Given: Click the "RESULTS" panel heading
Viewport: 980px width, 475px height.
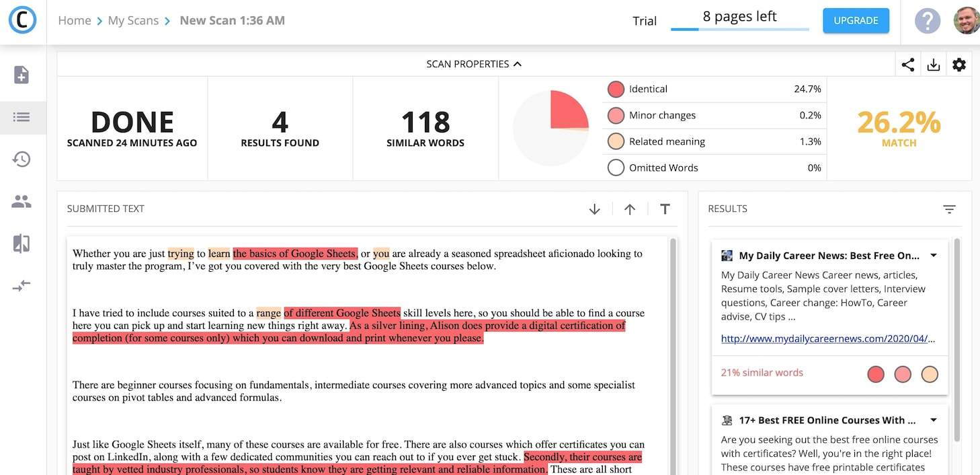Looking at the screenshot, I should pos(728,209).
